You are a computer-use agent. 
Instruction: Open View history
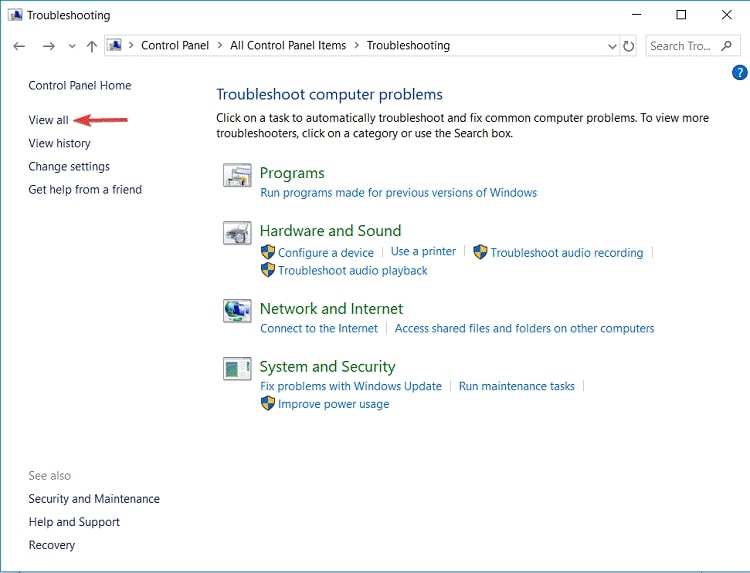coord(59,143)
